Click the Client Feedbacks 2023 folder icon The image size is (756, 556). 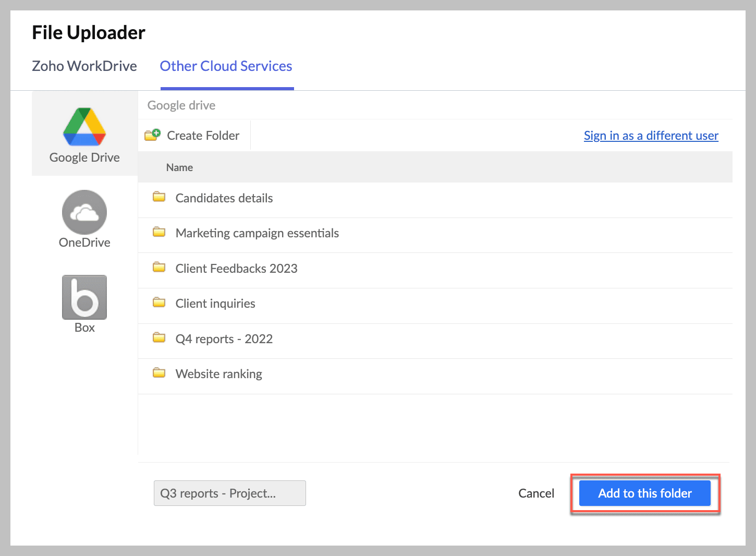point(159,268)
